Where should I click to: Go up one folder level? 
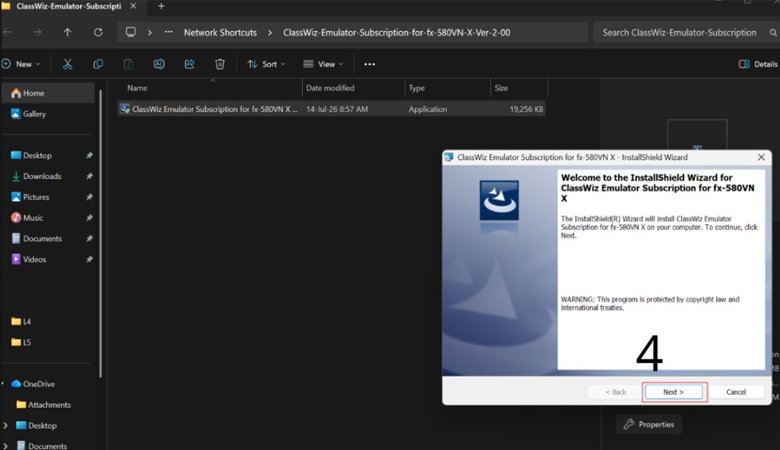click(x=68, y=32)
